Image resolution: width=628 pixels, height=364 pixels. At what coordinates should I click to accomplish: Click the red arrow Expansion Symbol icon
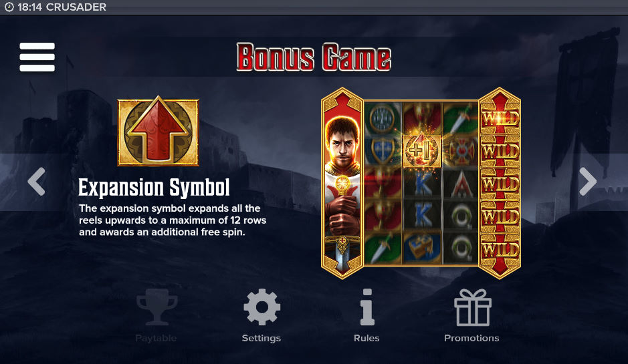tap(158, 131)
